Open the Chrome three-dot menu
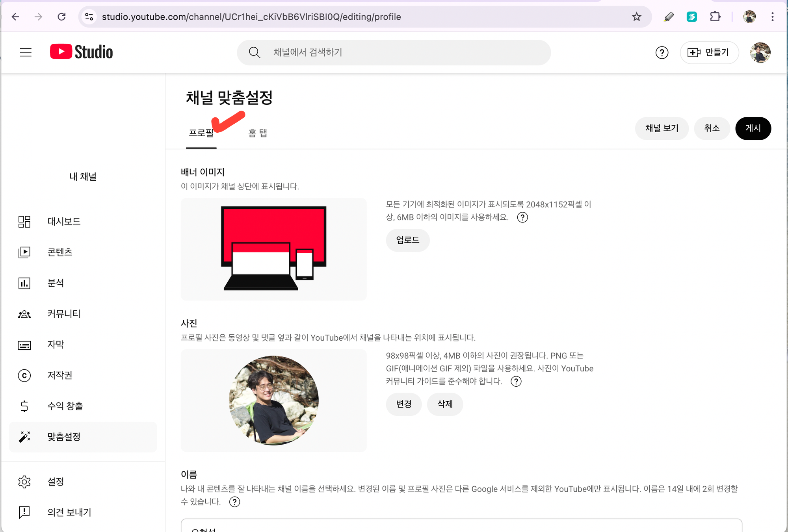 pos(772,17)
